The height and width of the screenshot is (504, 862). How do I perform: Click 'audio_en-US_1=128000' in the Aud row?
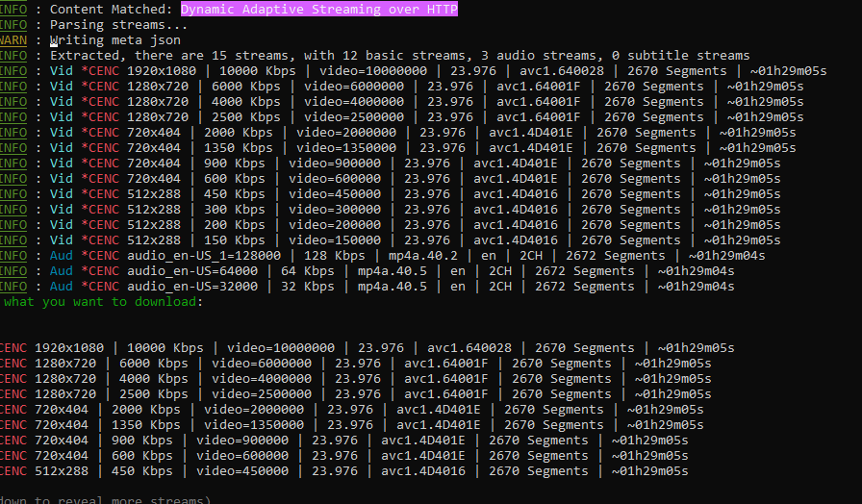(204, 256)
